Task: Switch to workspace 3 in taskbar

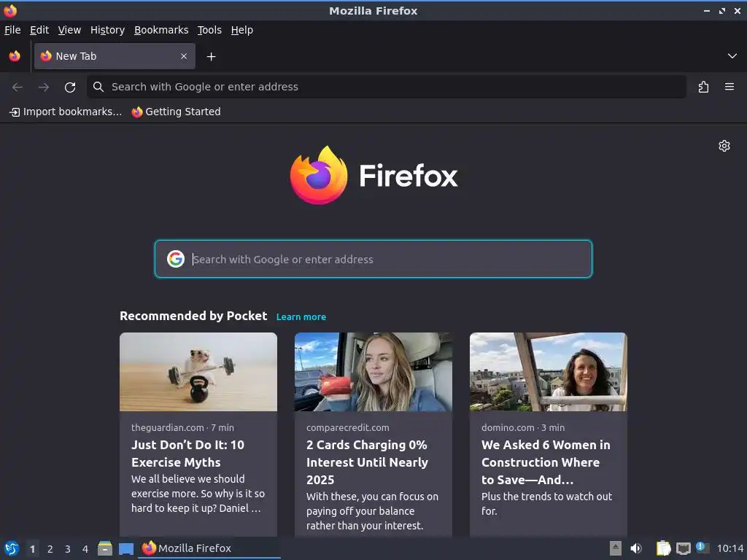Action: click(68, 548)
